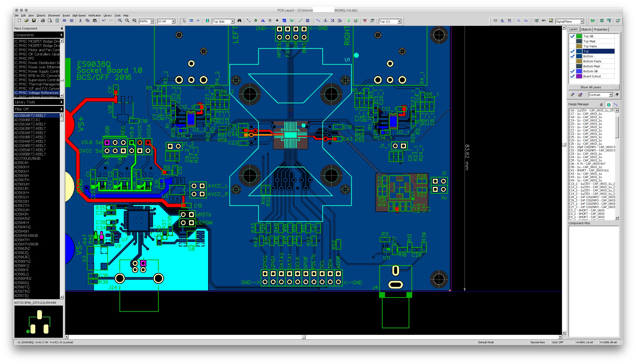636x364 pixels.
Task: Click the binoculars Find icon
Action: [x=240, y=21]
